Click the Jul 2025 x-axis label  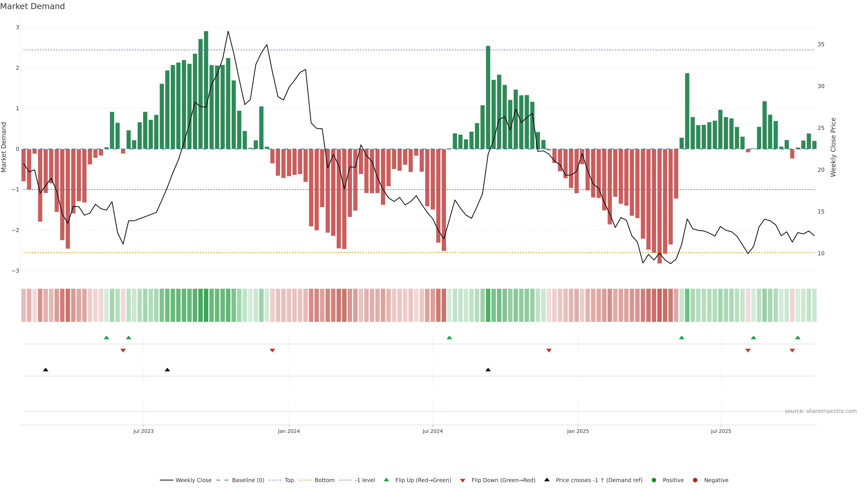(x=721, y=431)
